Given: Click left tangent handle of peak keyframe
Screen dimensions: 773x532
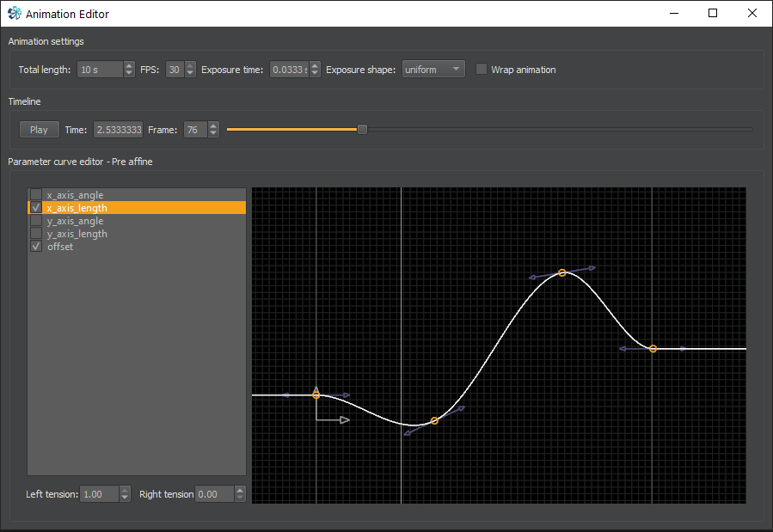Looking at the screenshot, I should coord(532,278).
